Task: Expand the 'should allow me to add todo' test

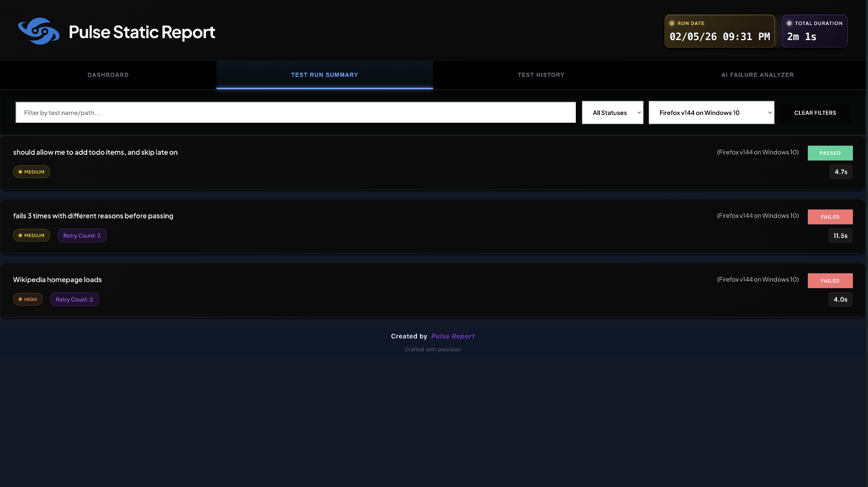Action: coord(95,152)
